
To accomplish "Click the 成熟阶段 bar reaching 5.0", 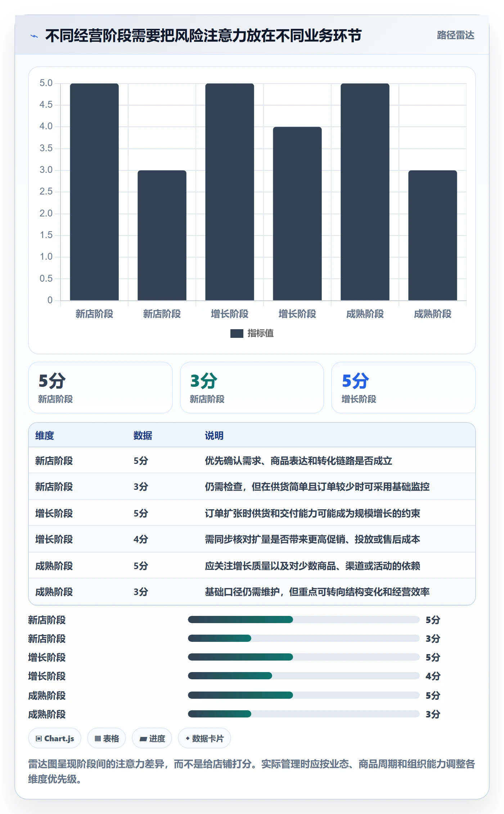I will pyautogui.click(x=365, y=192).
